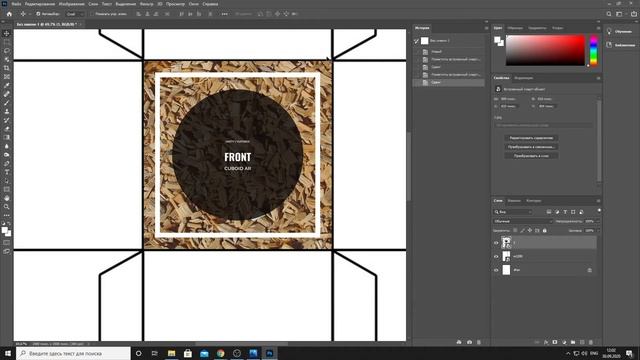Open the Файл menu

16,4
